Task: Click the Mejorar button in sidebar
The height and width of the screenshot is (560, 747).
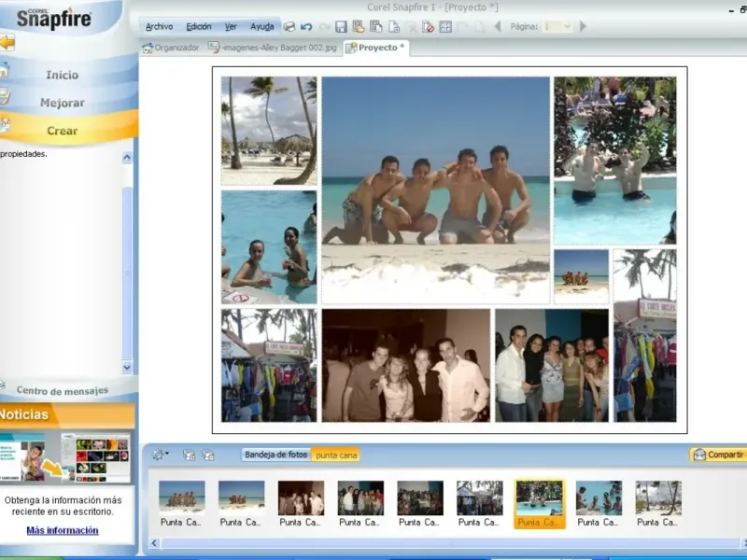Action: [x=63, y=103]
